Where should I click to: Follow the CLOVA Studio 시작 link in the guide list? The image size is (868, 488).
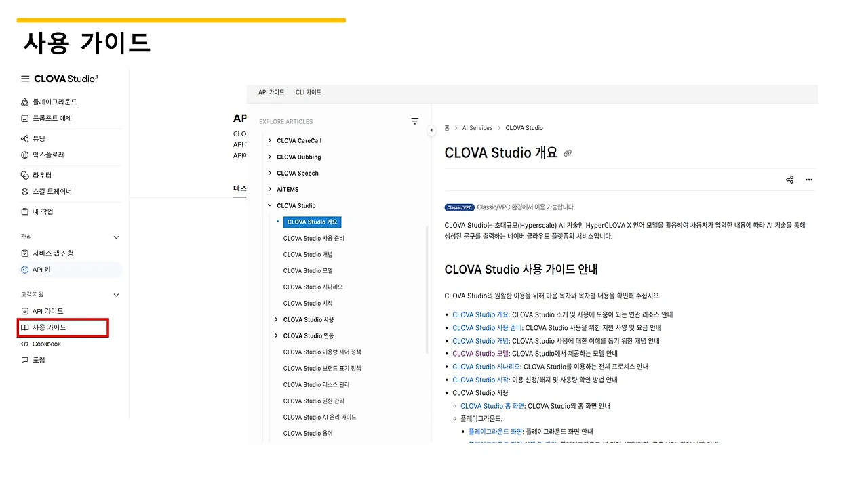pyautogui.click(x=480, y=380)
